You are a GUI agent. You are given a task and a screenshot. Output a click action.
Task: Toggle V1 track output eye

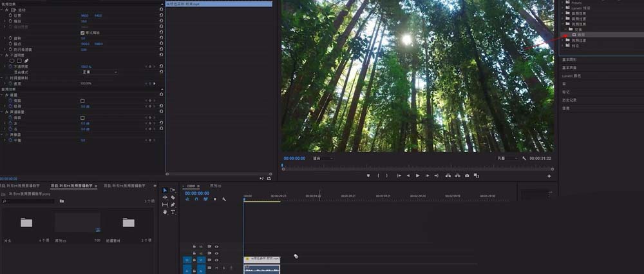coord(216,260)
